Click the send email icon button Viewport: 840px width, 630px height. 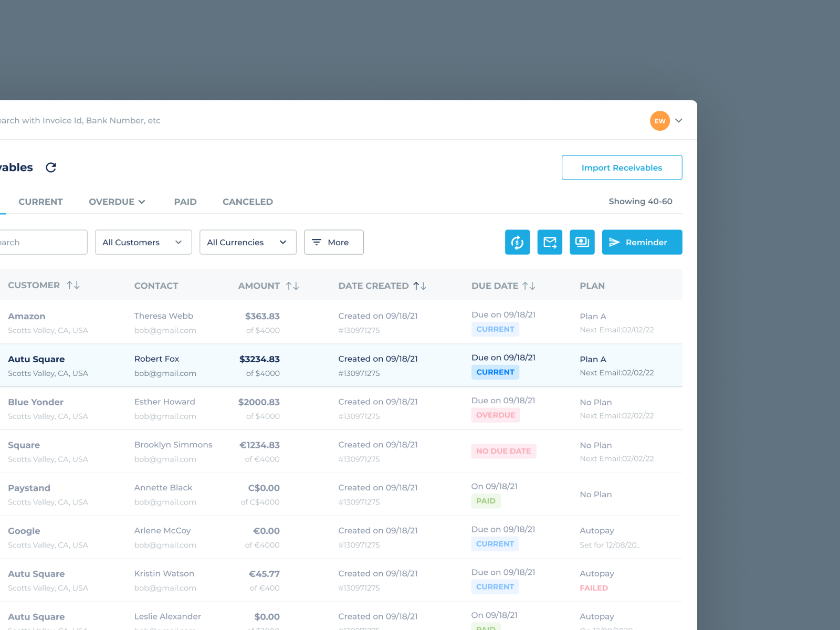point(550,242)
